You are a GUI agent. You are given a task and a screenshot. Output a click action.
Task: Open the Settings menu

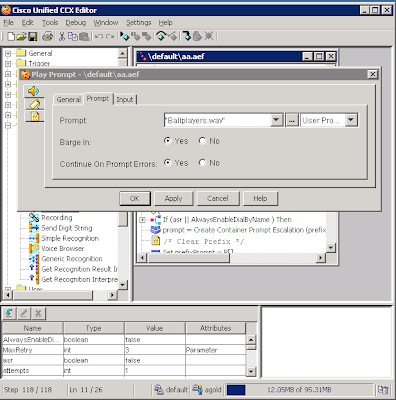(x=138, y=23)
